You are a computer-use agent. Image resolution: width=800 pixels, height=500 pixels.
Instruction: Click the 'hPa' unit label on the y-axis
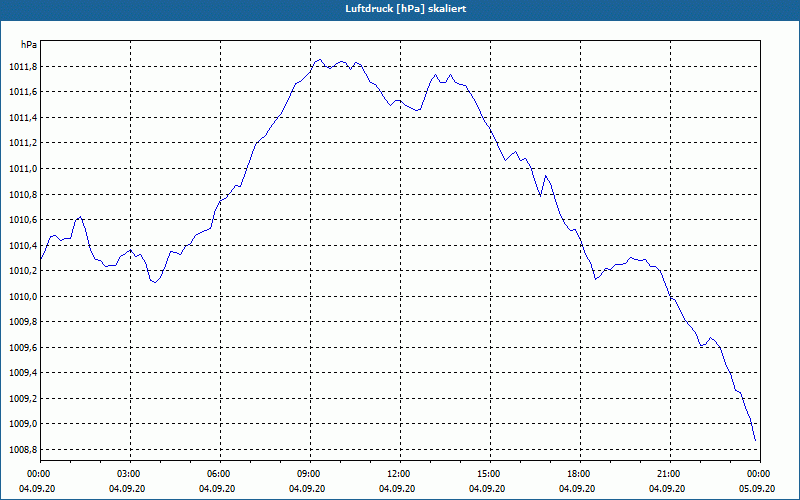pyautogui.click(x=29, y=45)
